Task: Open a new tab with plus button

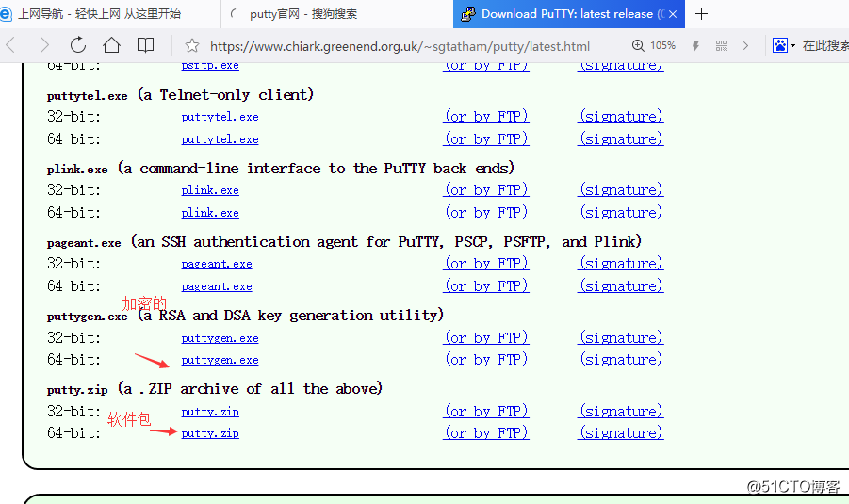Action: coord(701,14)
